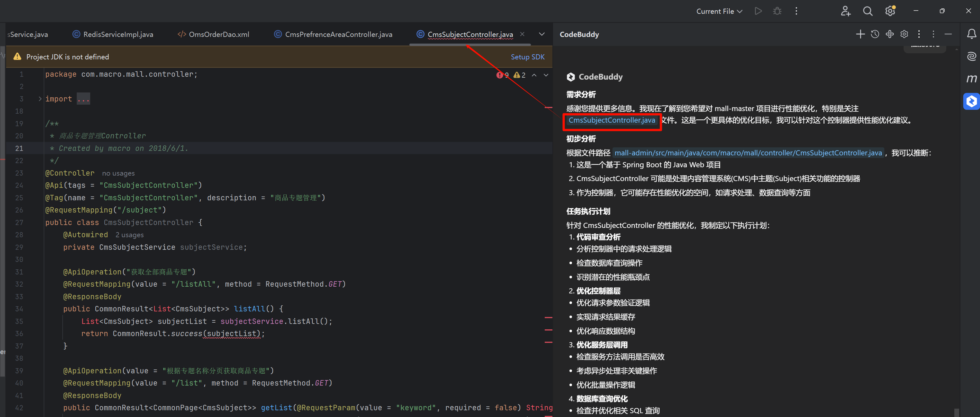Switch to RedisServiceImpl.java tab
The image size is (980, 417).
coord(118,34)
